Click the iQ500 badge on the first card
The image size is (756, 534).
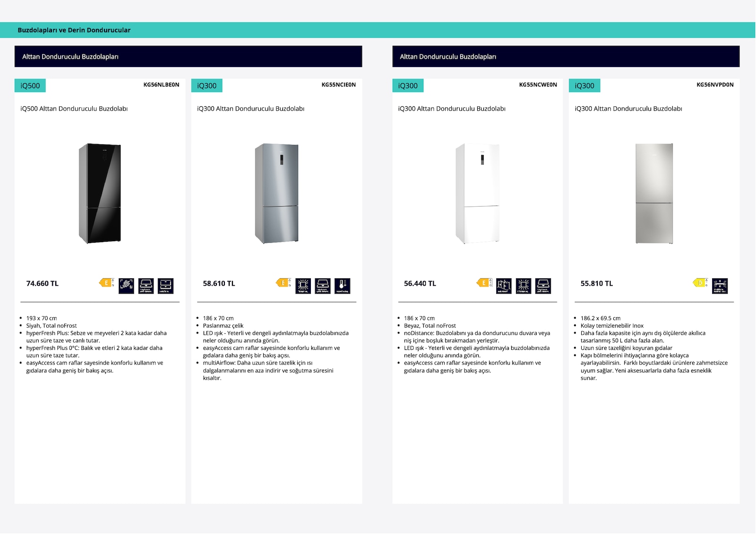30,85
